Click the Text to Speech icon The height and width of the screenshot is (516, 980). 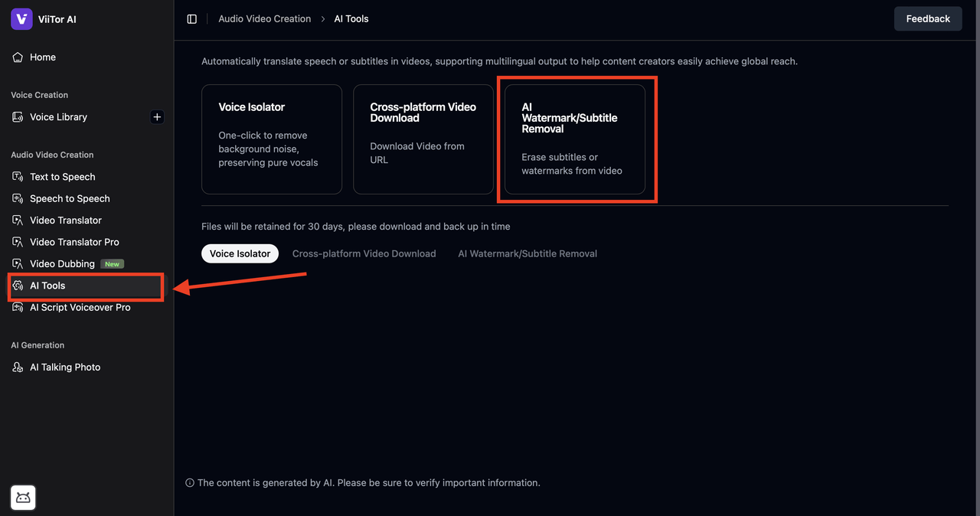click(x=18, y=177)
